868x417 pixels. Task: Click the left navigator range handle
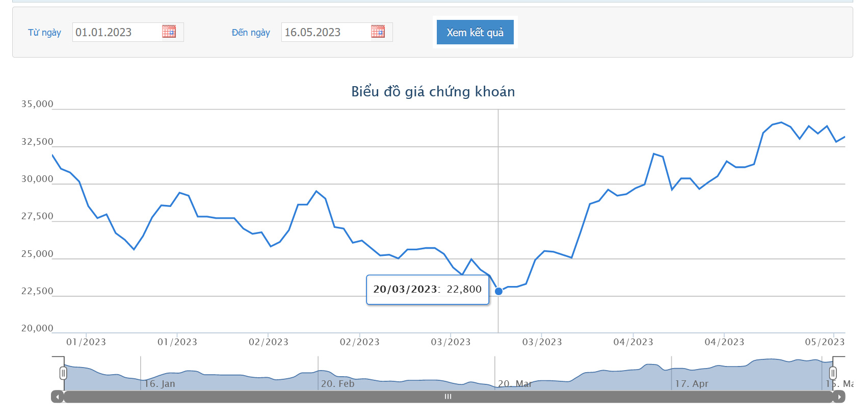63,373
